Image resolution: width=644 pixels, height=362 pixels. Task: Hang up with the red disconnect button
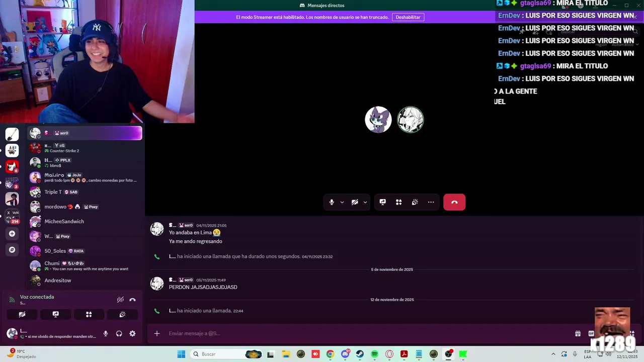point(454,202)
